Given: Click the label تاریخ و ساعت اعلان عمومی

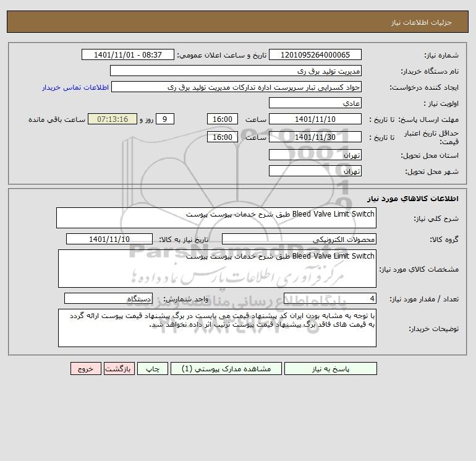Looking at the screenshot, I should click(x=222, y=55).
